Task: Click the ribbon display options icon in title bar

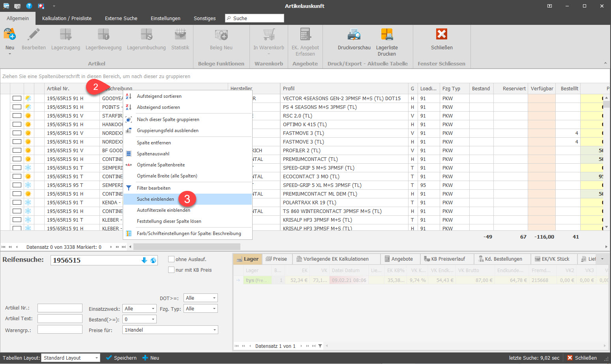Action: [549, 6]
